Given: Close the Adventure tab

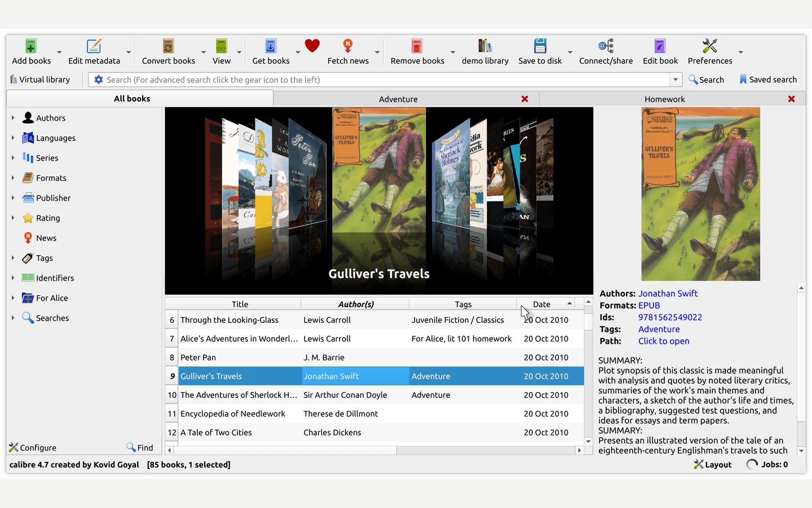Looking at the screenshot, I should pyautogui.click(x=525, y=99).
